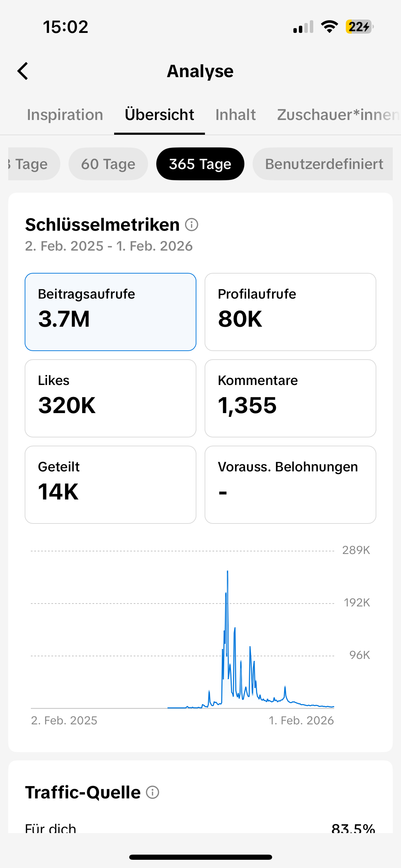Select the 365 Tage filter chip
Image resolution: width=401 pixels, height=868 pixels.
pyautogui.click(x=200, y=164)
